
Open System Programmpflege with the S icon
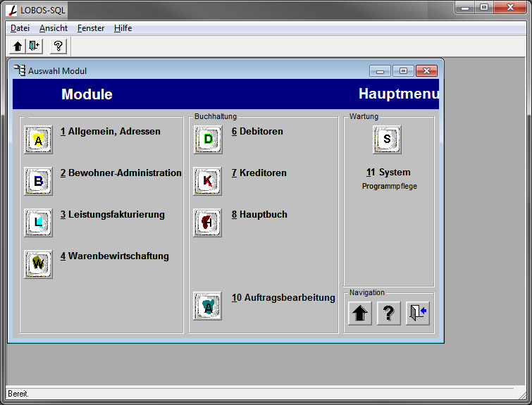[387, 139]
